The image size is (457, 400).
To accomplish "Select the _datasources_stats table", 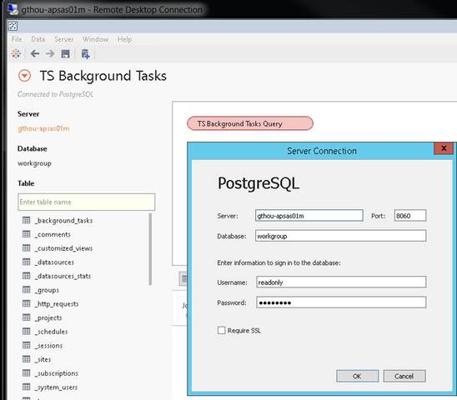I will (x=63, y=276).
